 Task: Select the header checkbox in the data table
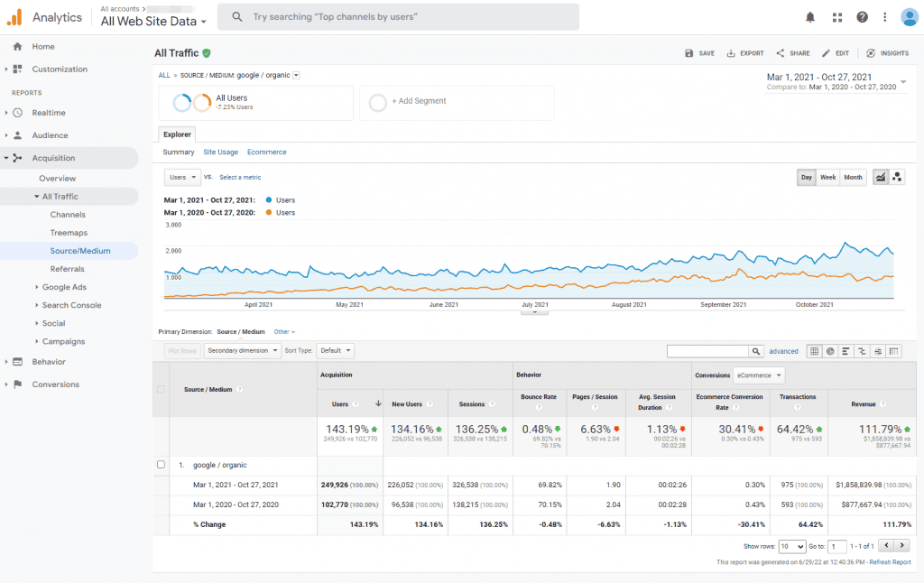click(x=161, y=388)
